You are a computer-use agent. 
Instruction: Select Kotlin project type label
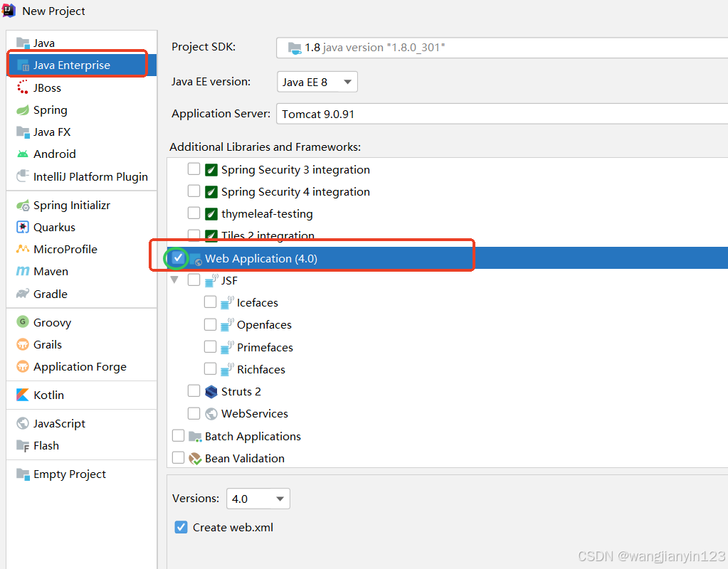pyautogui.click(x=49, y=395)
